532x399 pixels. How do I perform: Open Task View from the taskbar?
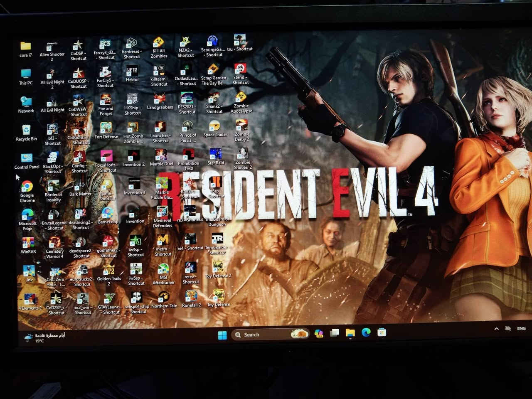click(335, 333)
